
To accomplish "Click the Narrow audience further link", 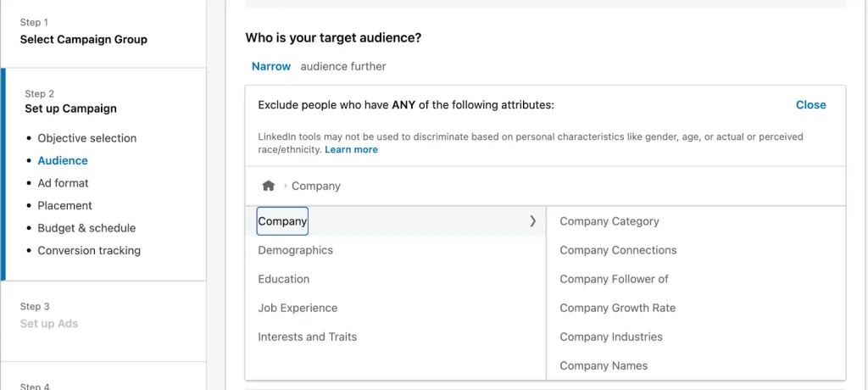I will click(x=270, y=66).
